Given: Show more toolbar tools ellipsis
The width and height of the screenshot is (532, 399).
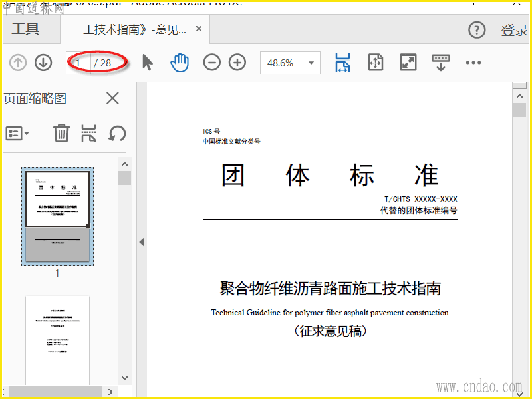Looking at the screenshot, I should click(473, 63).
